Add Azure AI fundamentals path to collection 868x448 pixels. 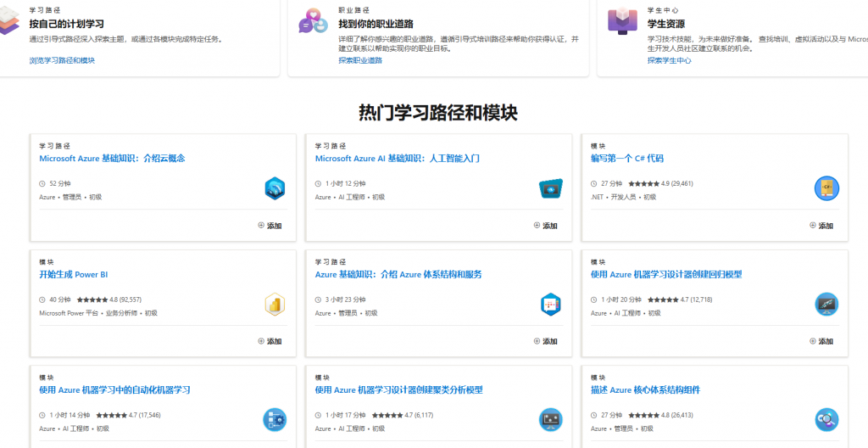545,226
